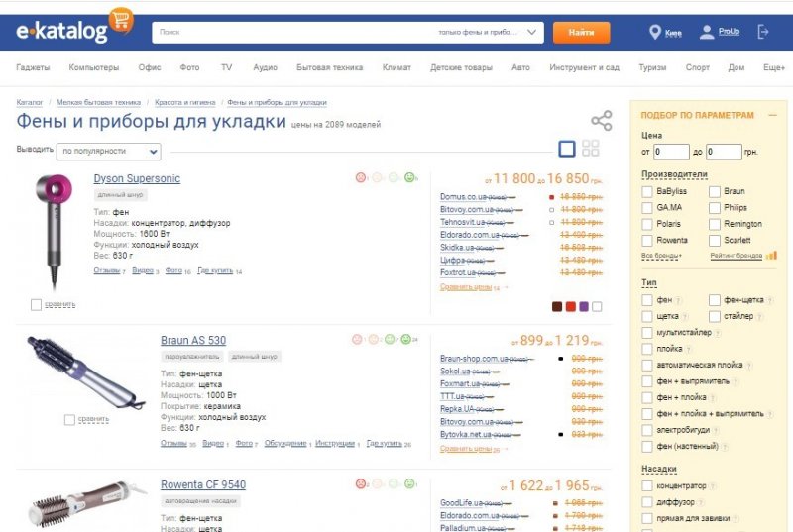
Task: Expand all brands link Все бренды+
Action: click(x=661, y=256)
